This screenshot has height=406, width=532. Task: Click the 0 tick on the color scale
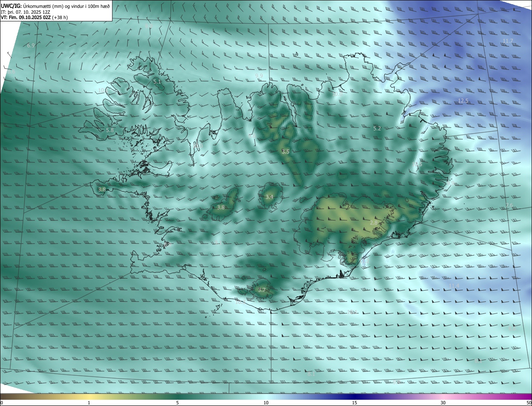coord(2,403)
